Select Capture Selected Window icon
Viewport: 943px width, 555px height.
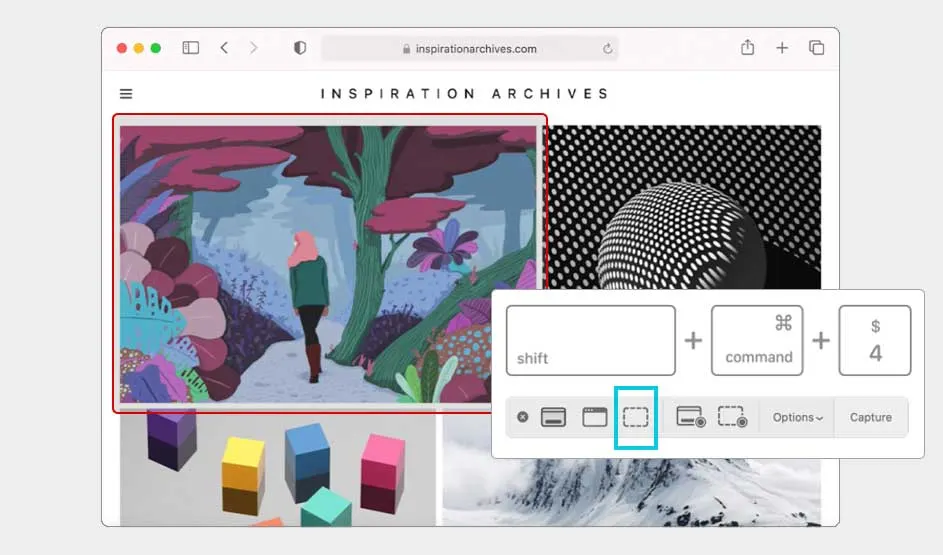595,417
